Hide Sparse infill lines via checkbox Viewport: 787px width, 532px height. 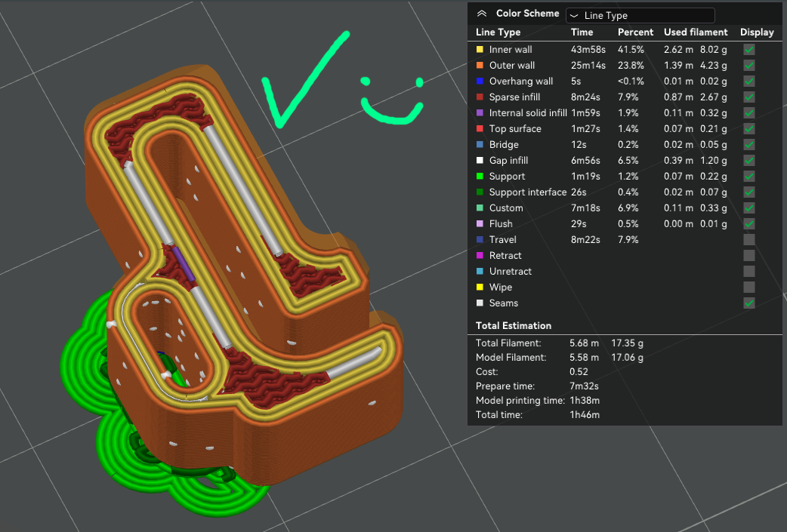748,97
